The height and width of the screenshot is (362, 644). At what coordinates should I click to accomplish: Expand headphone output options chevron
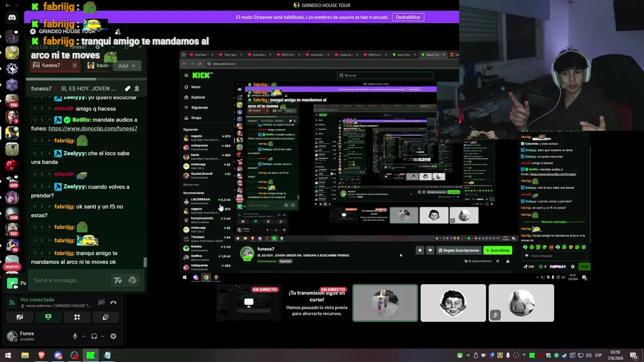pos(103,336)
